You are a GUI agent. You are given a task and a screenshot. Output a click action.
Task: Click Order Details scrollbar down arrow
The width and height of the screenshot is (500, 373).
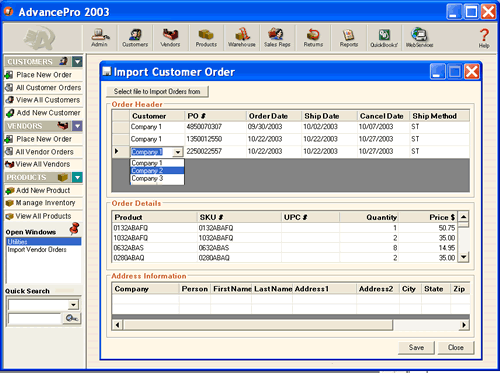pos(463,257)
